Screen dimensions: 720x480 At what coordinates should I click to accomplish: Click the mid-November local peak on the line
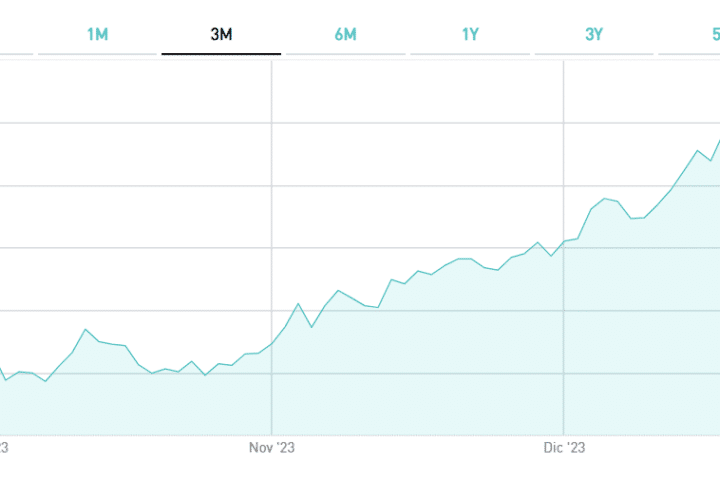coord(338,291)
